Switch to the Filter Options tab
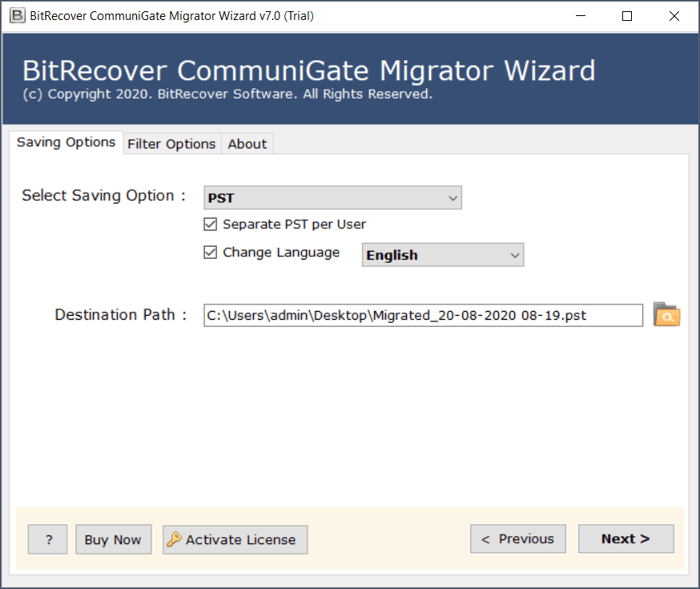Image resolution: width=700 pixels, height=589 pixels. tap(171, 143)
